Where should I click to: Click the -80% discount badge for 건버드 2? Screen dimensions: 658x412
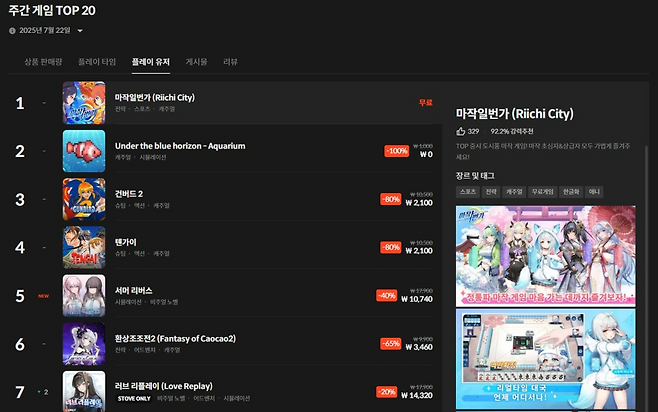[x=391, y=199]
